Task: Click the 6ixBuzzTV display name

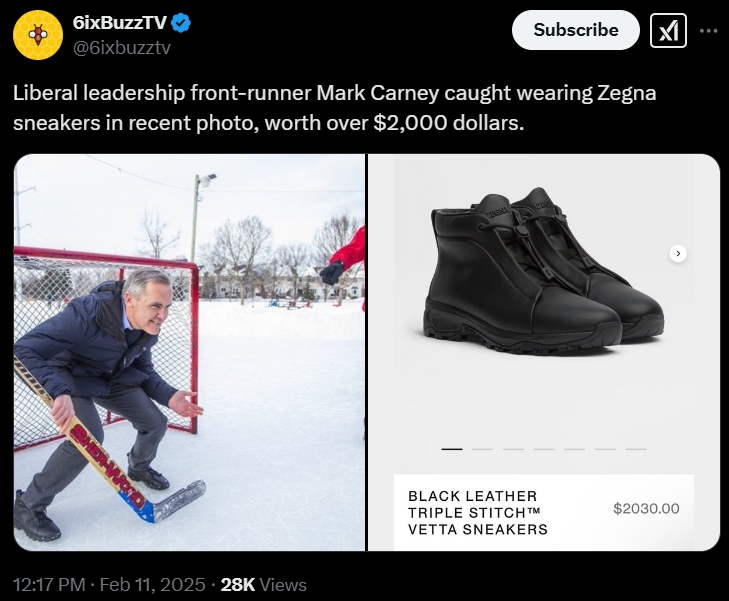Action: point(119,22)
